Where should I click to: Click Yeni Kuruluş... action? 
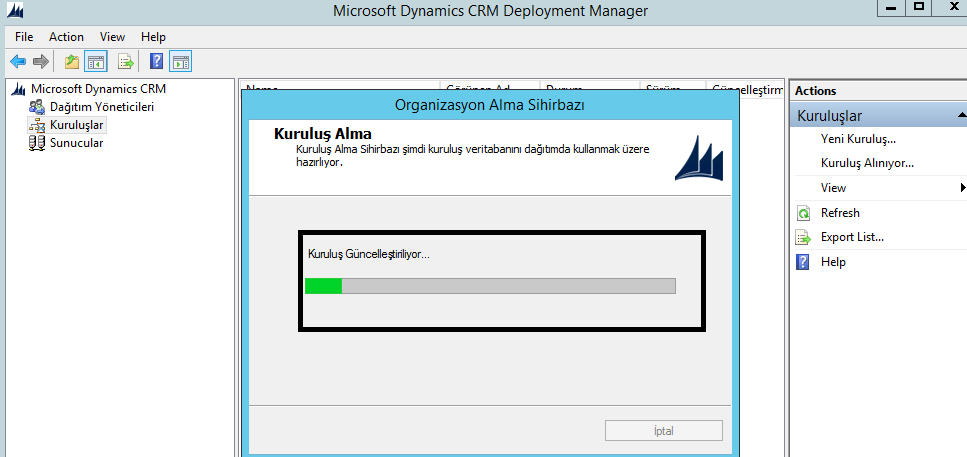[x=858, y=139]
